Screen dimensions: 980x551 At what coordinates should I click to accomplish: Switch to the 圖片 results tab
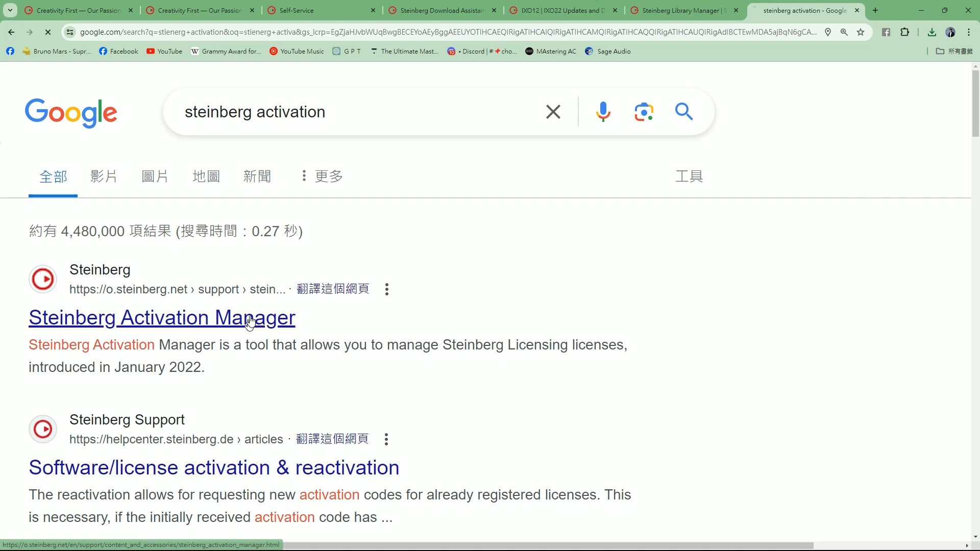click(155, 177)
